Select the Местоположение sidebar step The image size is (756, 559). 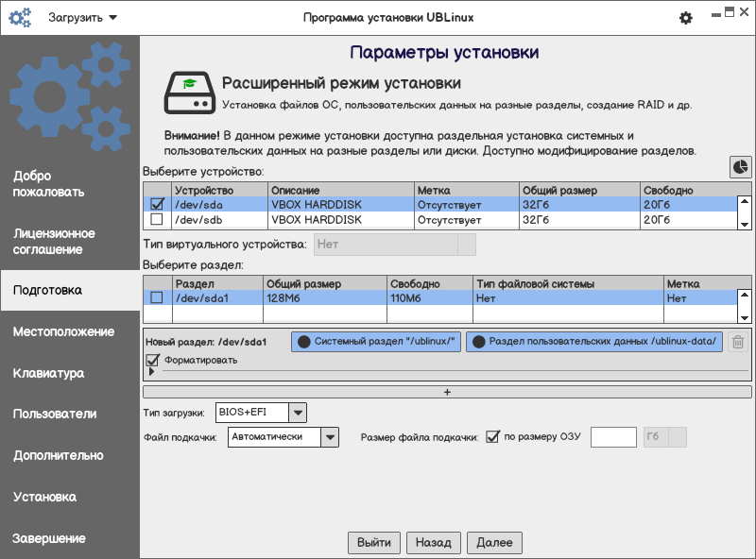click(x=63, y=331)
